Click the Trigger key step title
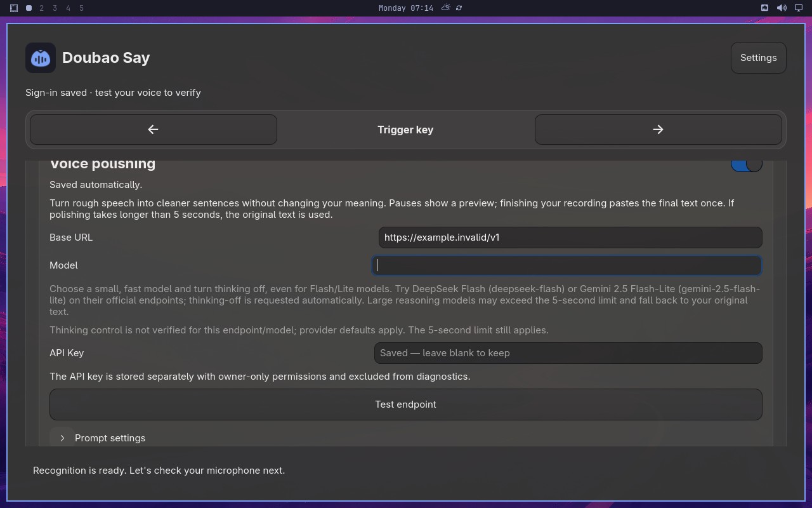Image resolution: width=812 pixels, height=508 pixels. pyautogui.click(x=405, y=130)
